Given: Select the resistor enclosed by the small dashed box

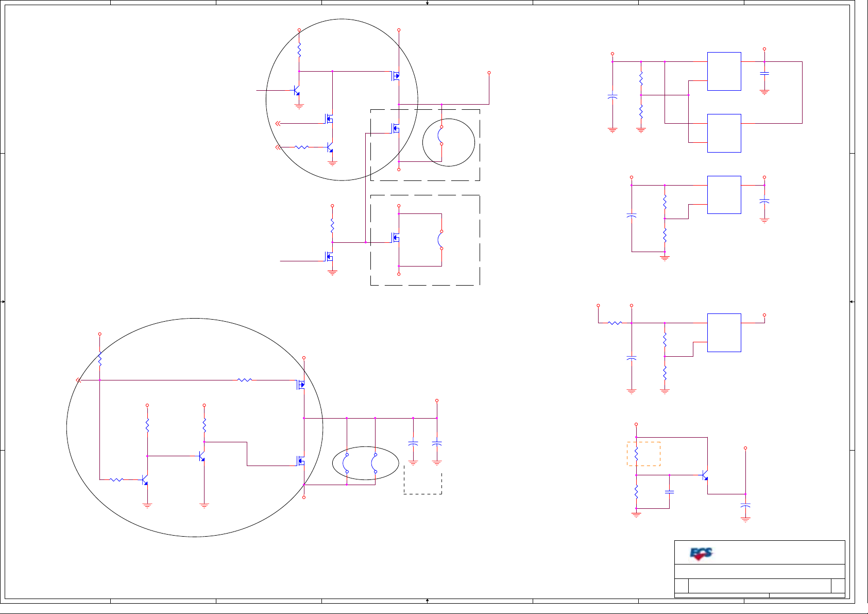Looking at the screenshot, I should (637, 454).
